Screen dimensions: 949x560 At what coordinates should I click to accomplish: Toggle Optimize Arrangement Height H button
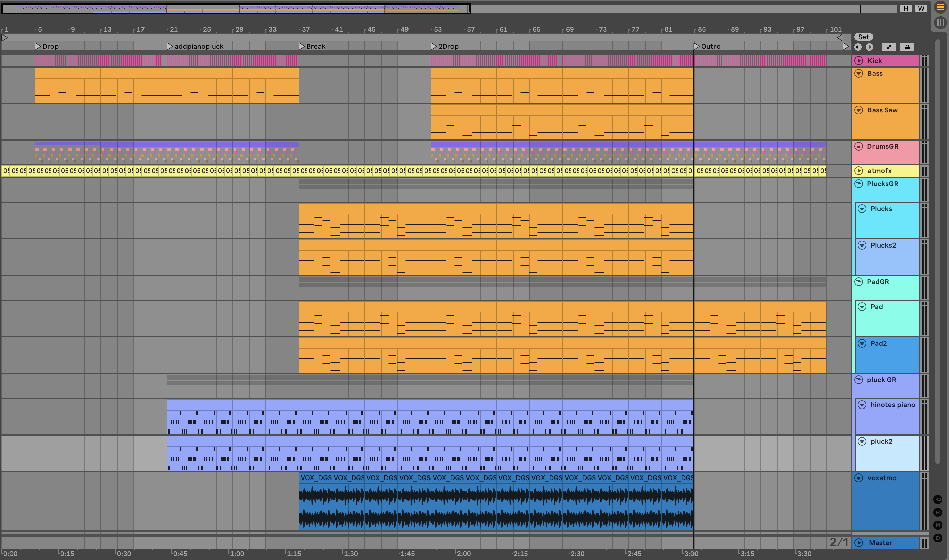pos(906,8)
